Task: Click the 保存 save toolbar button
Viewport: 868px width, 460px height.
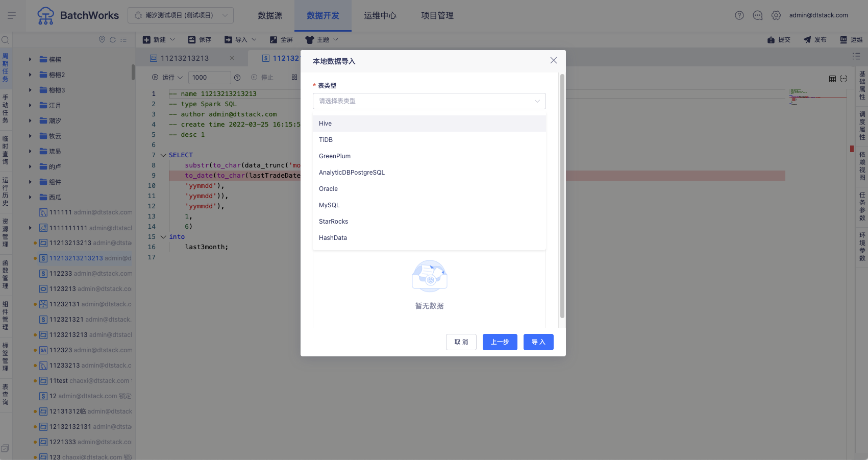Action: 200,39
